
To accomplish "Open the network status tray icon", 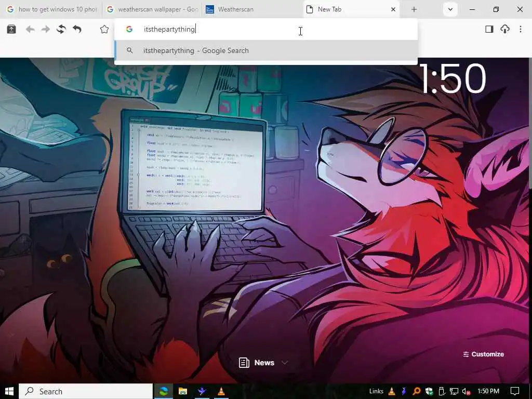I will coord(454,391).
